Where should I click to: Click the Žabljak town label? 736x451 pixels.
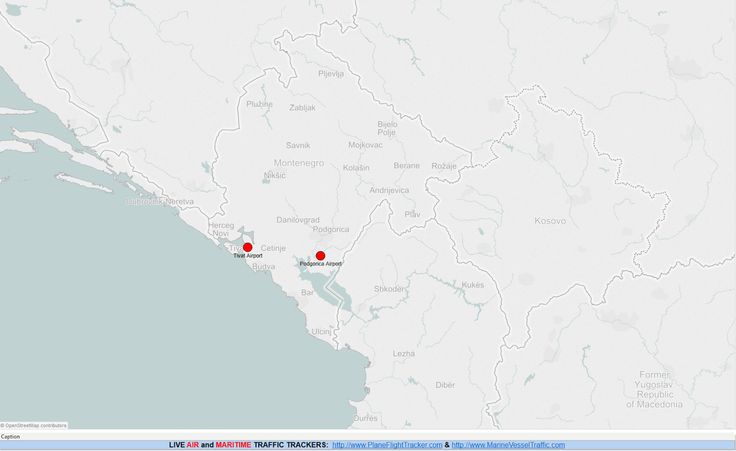coord(302,107)
